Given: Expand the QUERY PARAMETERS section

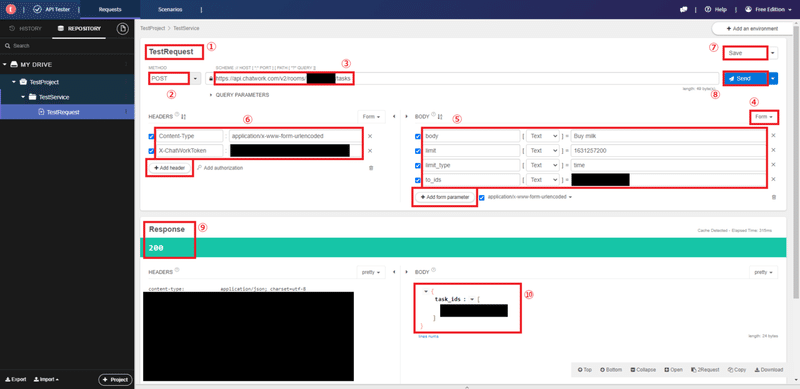Looking at the screenshot, I should 240,95.
